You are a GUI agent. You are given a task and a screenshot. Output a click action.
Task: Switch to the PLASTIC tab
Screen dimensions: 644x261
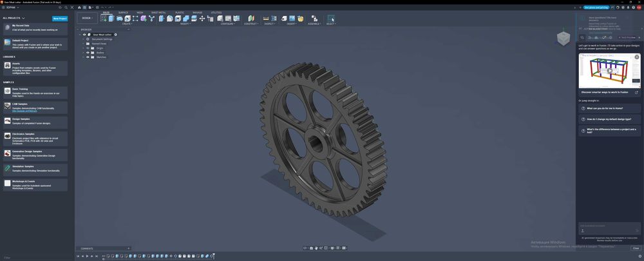point(180,12)
